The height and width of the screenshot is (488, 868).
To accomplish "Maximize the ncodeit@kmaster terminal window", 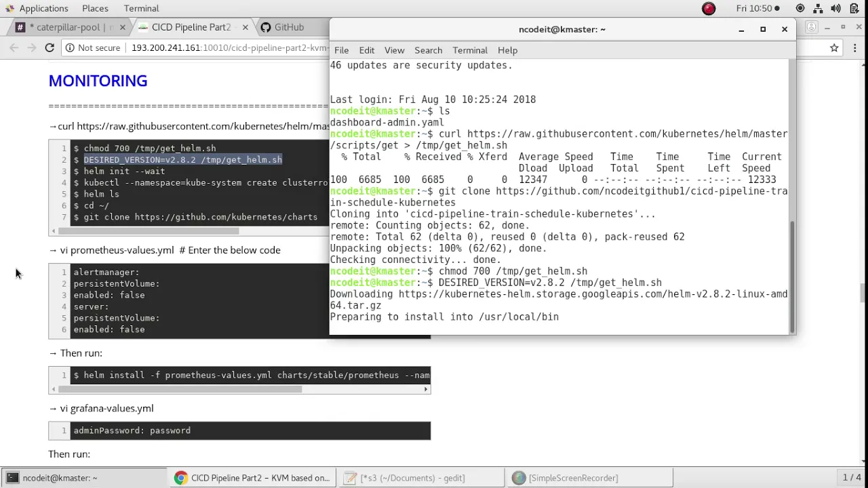I will click(763, 29).
